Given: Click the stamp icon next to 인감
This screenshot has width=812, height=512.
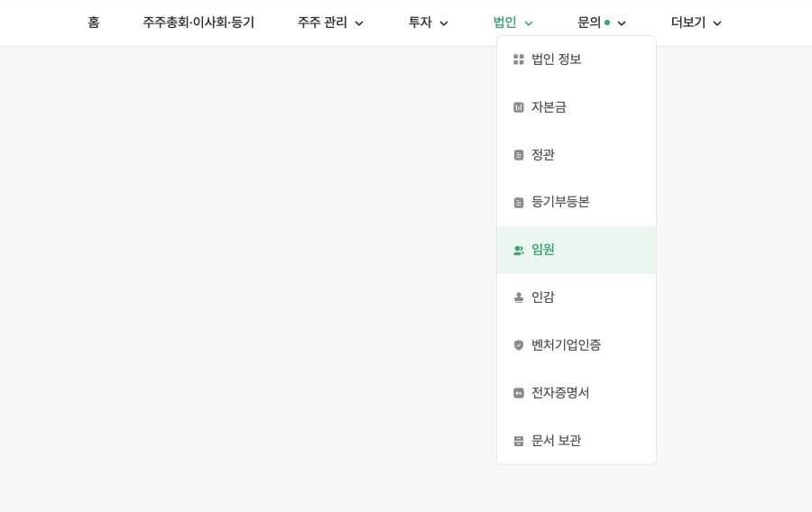Looking at the screenshot, I should click(x=519, y=297).
